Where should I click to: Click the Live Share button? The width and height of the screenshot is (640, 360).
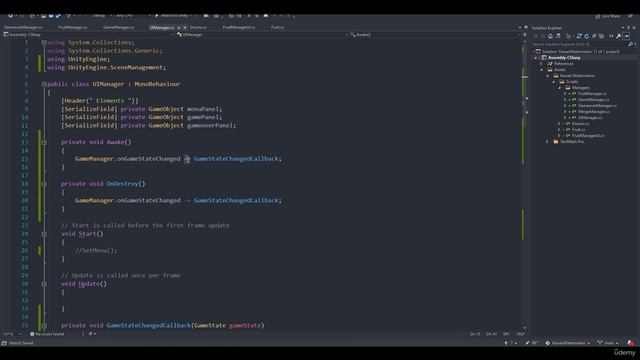point(608,16)
